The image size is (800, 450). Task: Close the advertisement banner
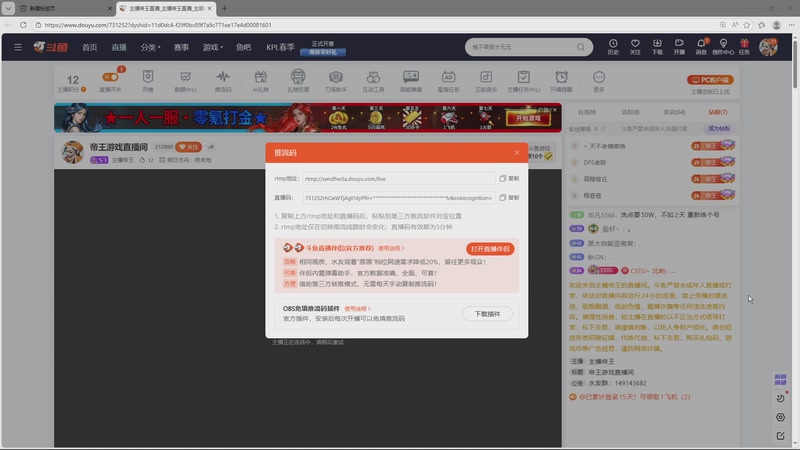[555, 110]
